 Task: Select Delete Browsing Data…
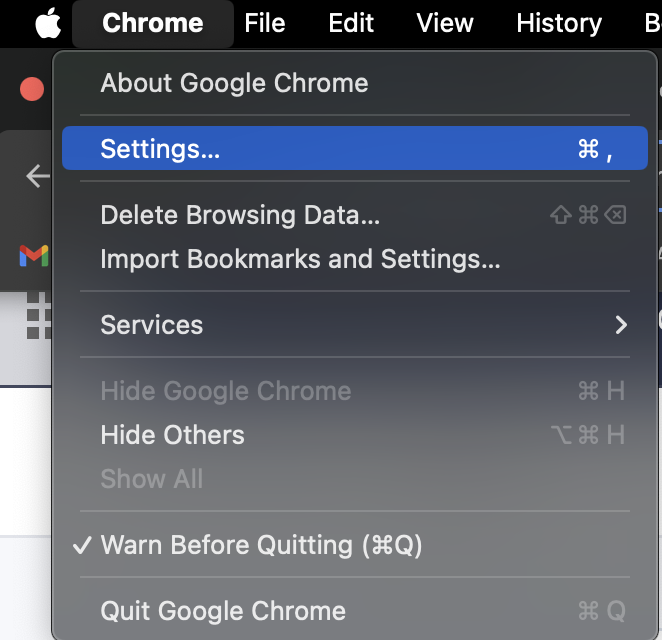pyautogui.click(x=355, y=215)
